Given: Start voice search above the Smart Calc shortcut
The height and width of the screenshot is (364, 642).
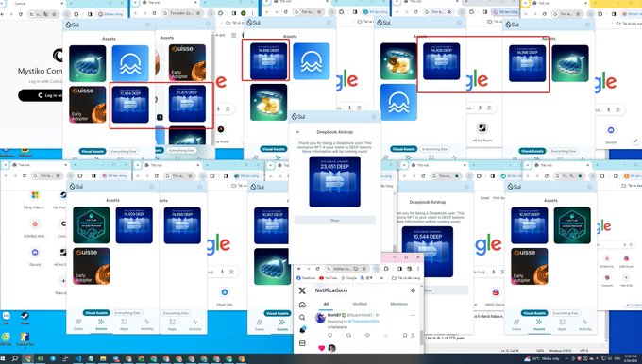Looking at the screenshot, I should point(222,272).
